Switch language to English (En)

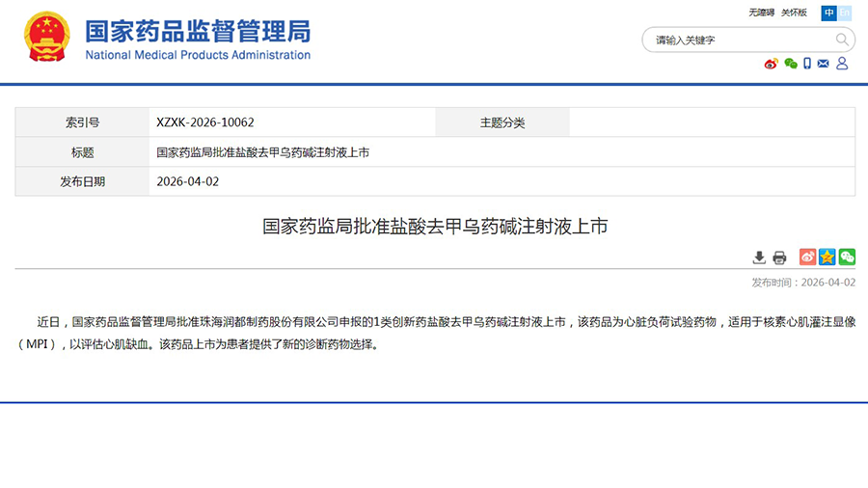tap(845, 13)
